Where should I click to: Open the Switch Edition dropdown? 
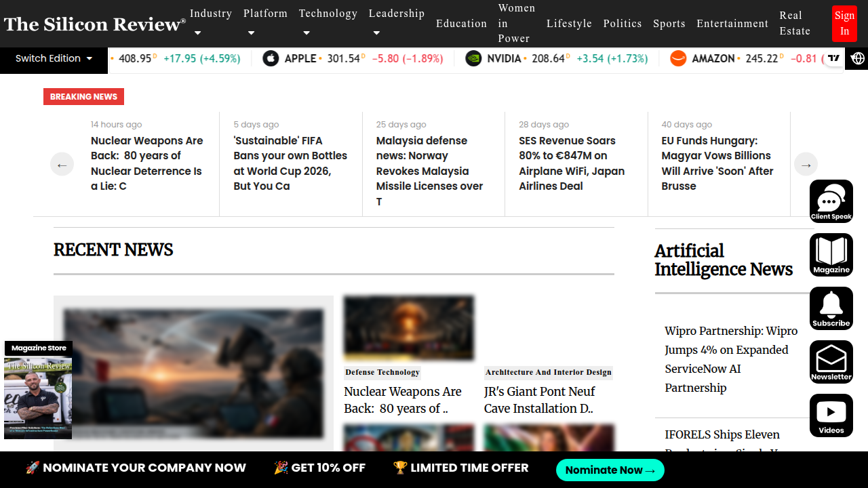coord(54,58)
